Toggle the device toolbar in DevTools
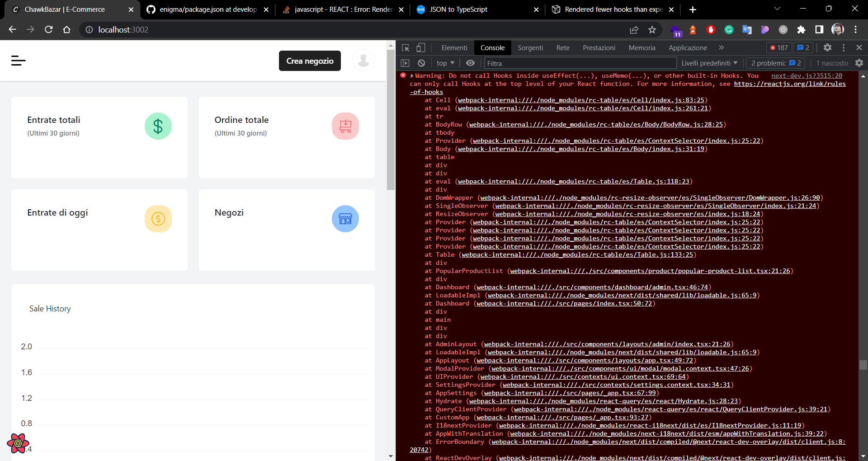868x461 pixels. pyautogui.click(x=421, y=47)
